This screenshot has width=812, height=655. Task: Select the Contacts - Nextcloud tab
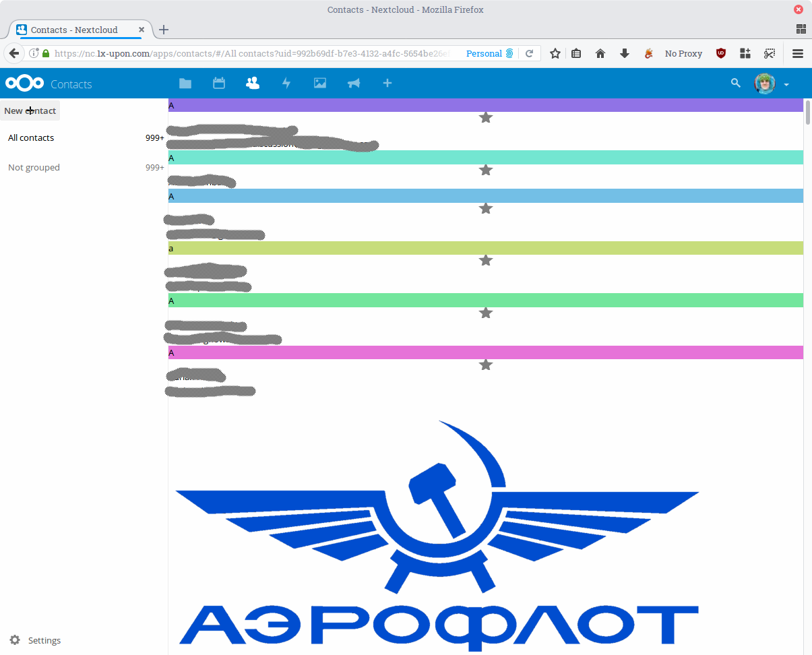point(80,30)
